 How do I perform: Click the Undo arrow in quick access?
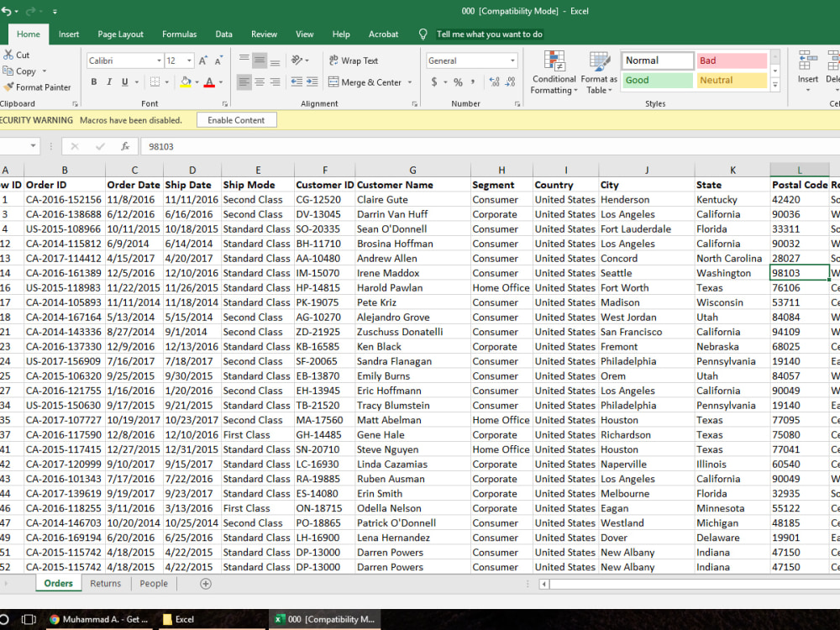pyautogui.click(x=5, y=11)
